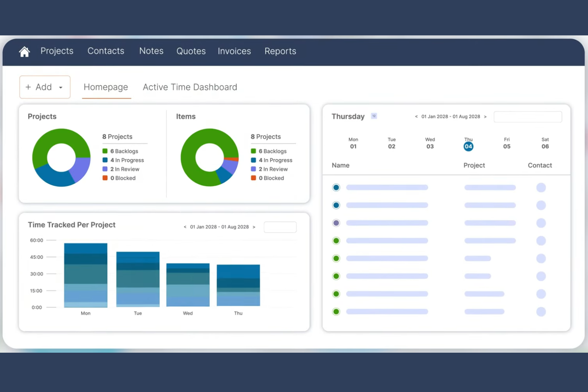
Task: Open the Reports menu item
Action: pos(280,51)
